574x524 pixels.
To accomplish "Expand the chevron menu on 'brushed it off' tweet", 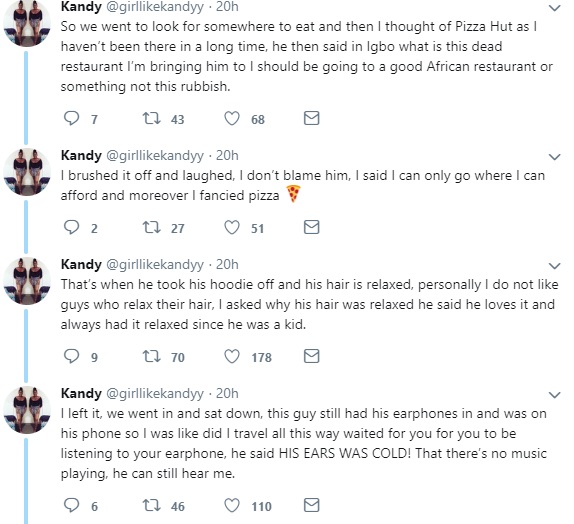I will [555, 157].
